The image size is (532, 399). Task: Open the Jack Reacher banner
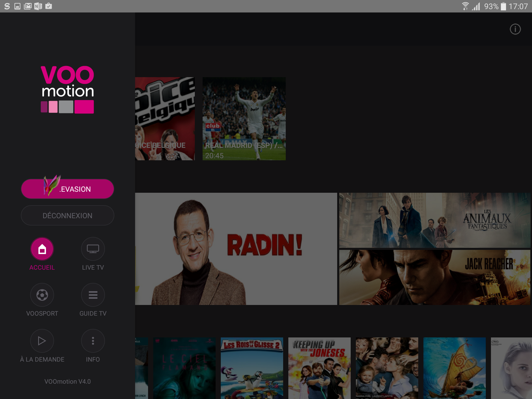pyautogui.click(x=435, y=277)
